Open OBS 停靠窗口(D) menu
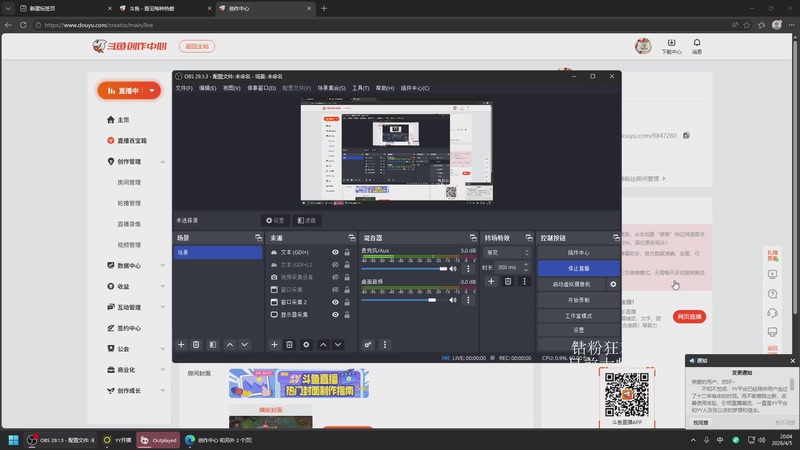This screenshot has width=800, height=450. point(262,88)
